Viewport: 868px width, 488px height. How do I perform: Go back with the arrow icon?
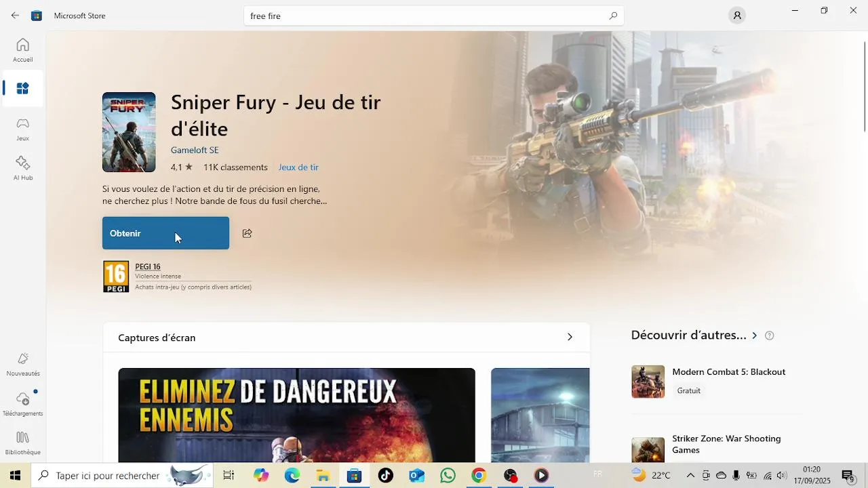click(15, 15)
